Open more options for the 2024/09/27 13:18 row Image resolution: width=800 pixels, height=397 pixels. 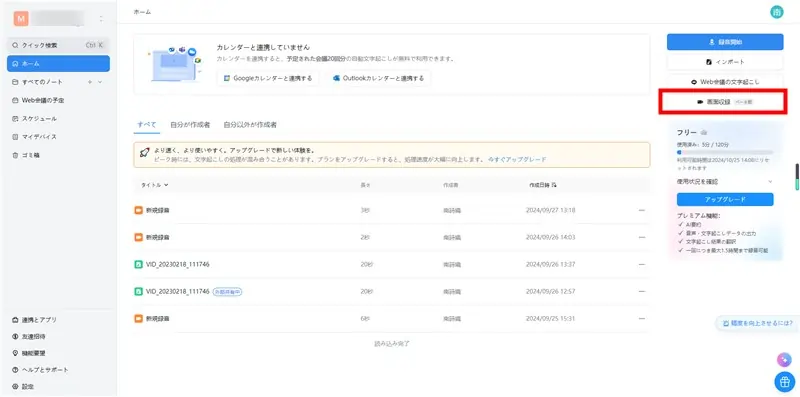pos(642,210)
